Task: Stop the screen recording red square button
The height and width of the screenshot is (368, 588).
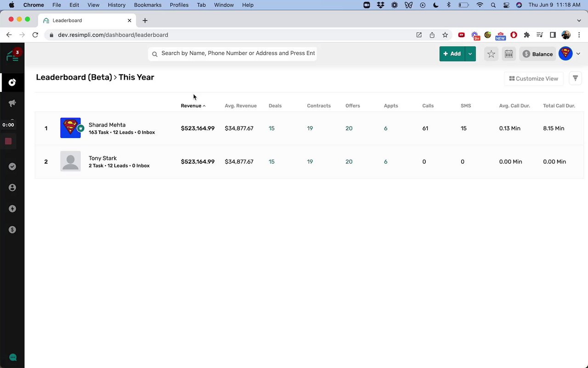Action: point(8,141)
